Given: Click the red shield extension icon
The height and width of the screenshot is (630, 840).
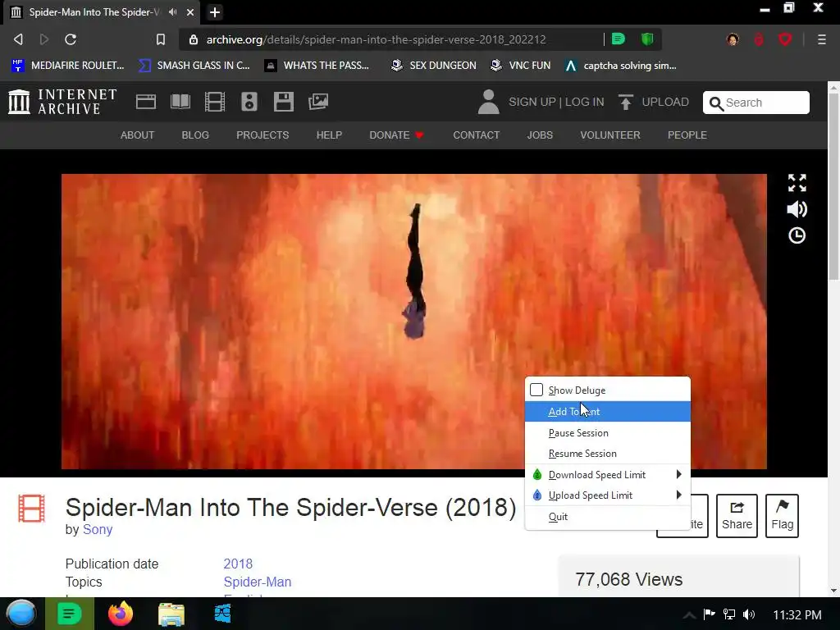Looking at the screenshot, I should 785,39.
